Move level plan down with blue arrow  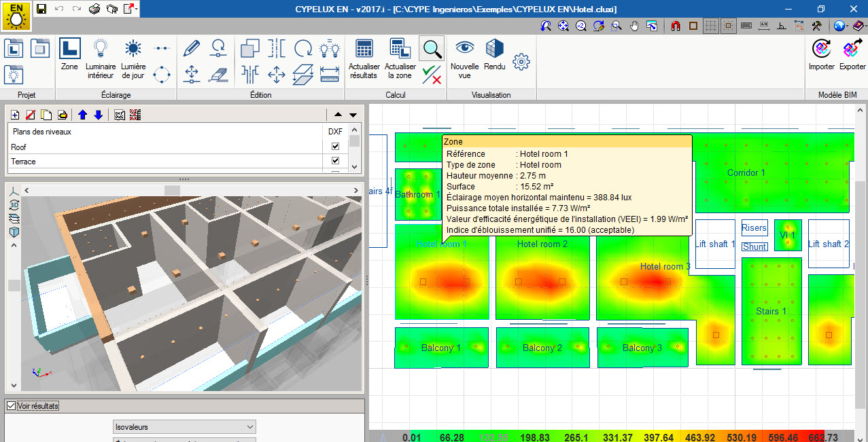tap(98, 115)
